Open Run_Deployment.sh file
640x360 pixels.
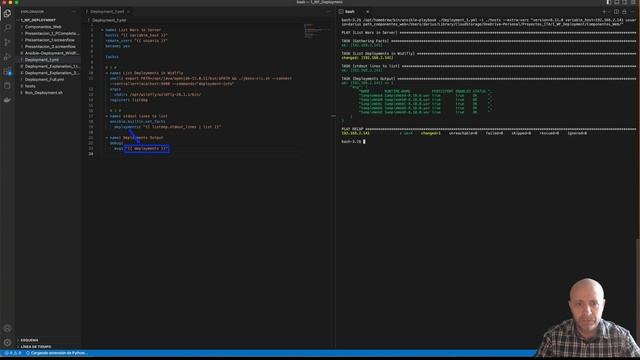pos(44,93)
